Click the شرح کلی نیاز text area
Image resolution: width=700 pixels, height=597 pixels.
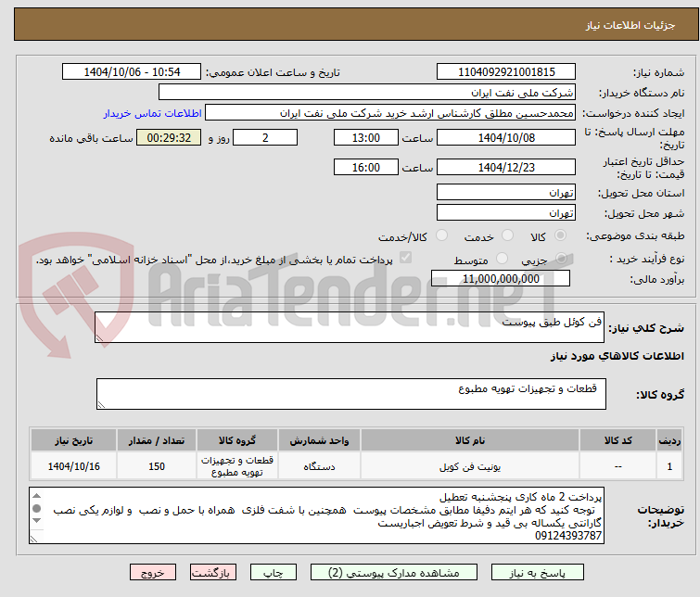350,327
